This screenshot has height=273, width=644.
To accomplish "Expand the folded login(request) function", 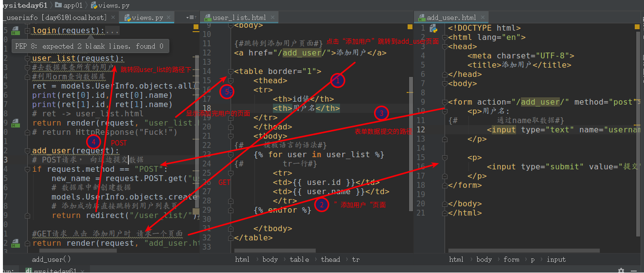I will pos(28,31).
